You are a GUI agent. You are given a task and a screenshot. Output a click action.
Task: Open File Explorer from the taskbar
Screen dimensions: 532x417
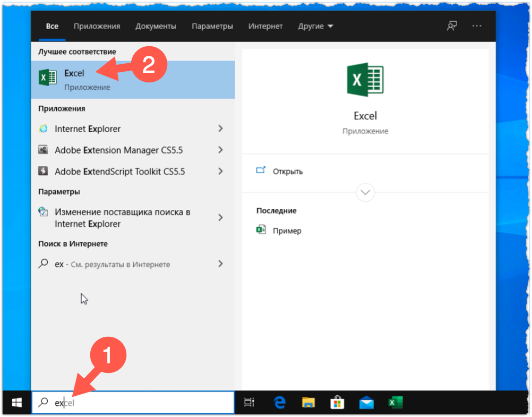tap(308, 403)
